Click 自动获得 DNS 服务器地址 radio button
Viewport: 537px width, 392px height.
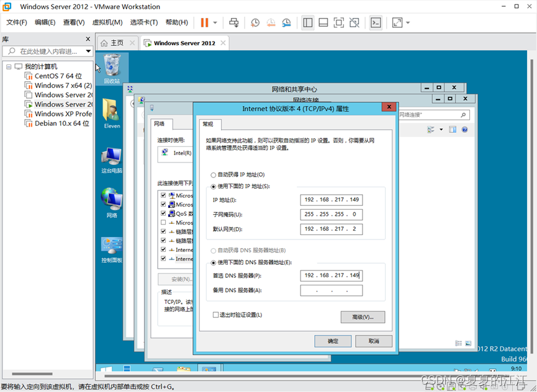click(214, 251)
